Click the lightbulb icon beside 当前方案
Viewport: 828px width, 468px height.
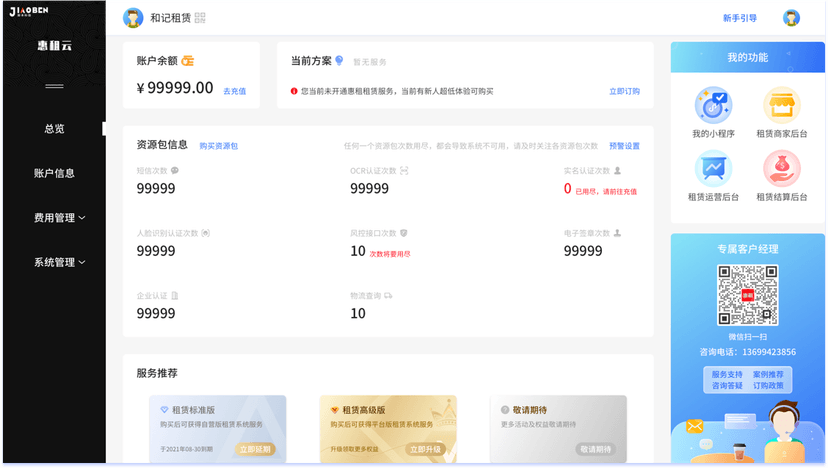(x=339, y=61)
